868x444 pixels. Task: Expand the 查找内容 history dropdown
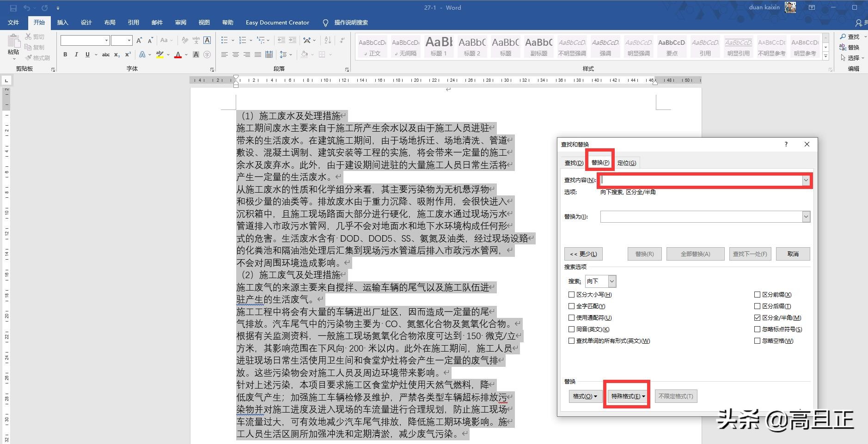coord(807,180)
